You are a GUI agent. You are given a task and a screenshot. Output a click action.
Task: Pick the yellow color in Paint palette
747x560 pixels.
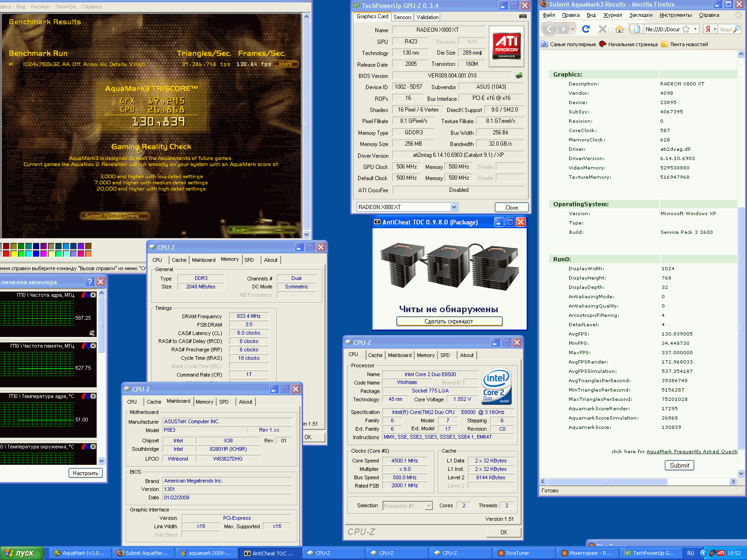pyautogui.click(x=14, y=254)
